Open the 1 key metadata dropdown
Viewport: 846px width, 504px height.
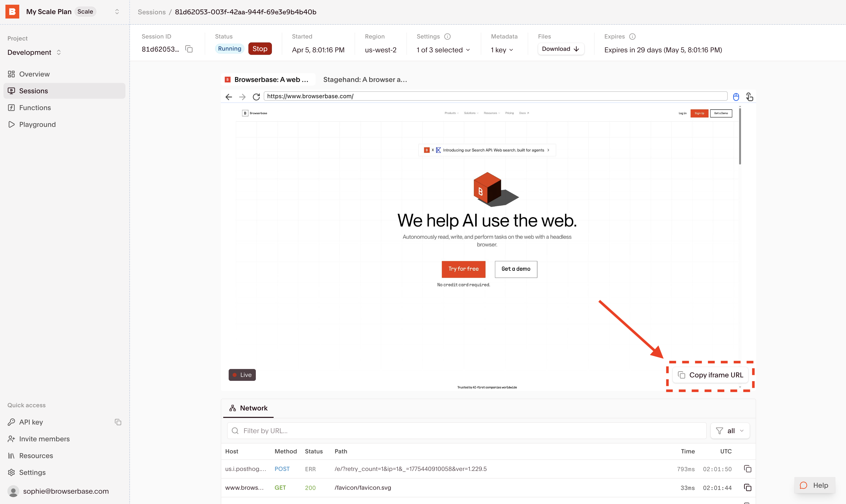pyautogui.click(x=502, y=50)
